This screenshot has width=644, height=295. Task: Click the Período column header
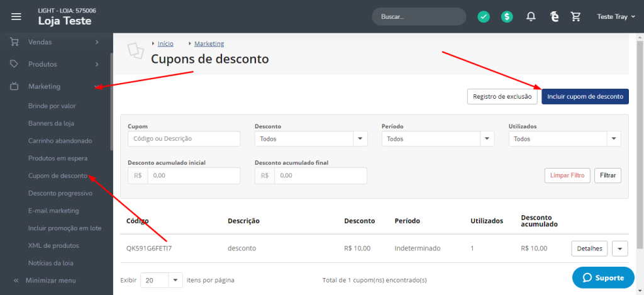pos(407,221)
